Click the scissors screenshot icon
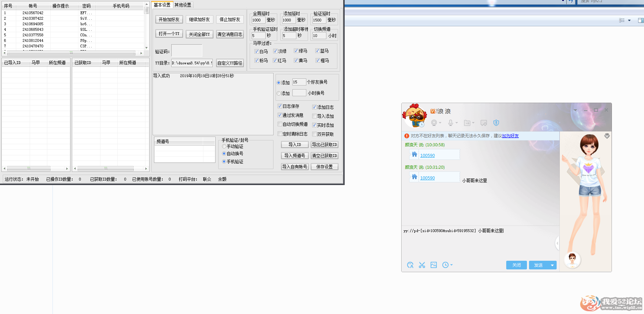644x314 pixels. (422, 265)
